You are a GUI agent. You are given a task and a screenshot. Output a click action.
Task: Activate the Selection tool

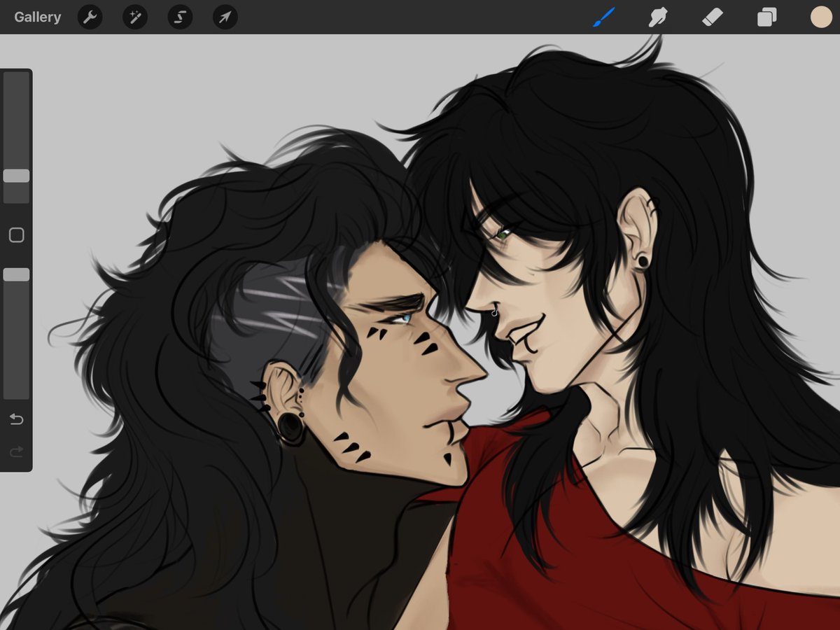click(x=180, y=17)
